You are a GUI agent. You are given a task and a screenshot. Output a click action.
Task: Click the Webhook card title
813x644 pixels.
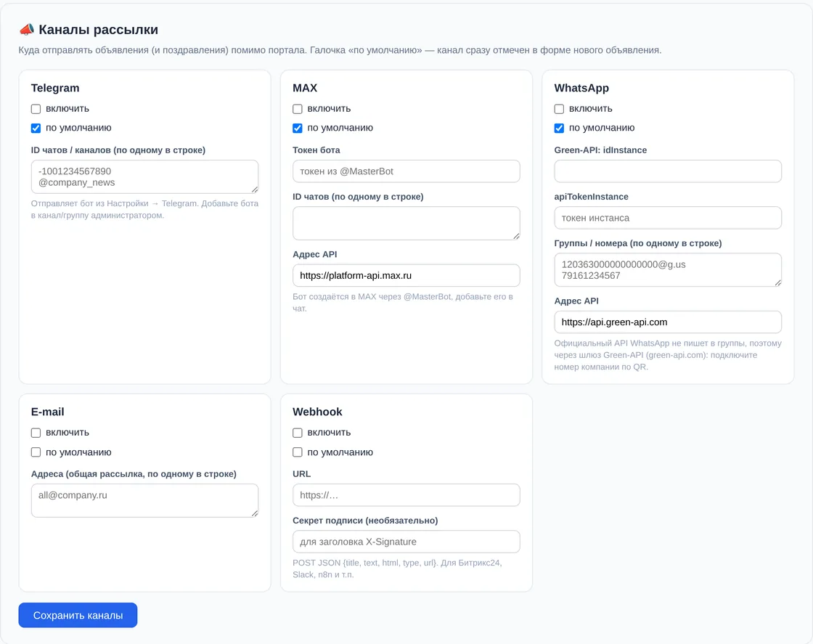click(x=317, y=412)
